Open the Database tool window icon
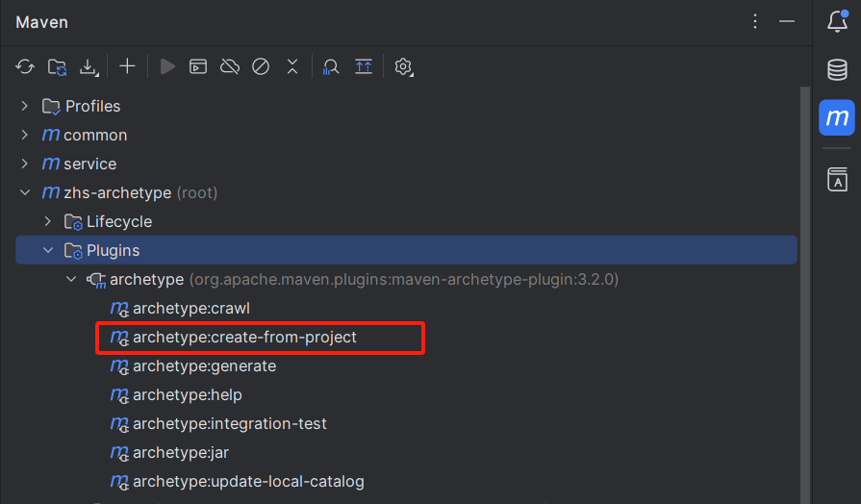Viewport: 861px width, 504px height. [x=837, y=69]
